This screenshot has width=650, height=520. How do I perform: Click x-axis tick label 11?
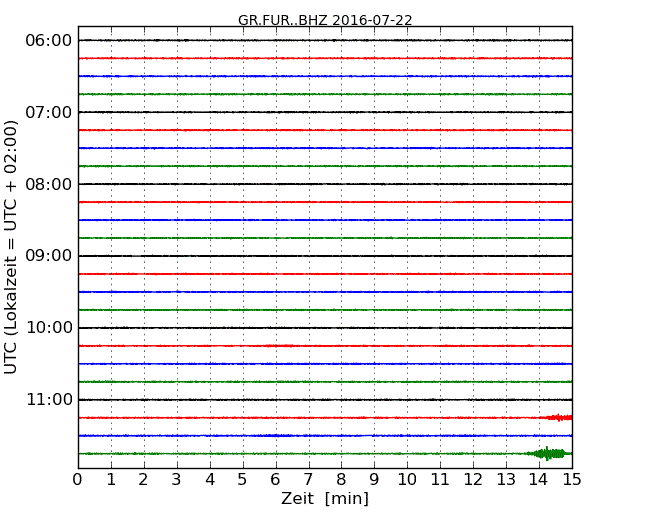click(440, 480)
